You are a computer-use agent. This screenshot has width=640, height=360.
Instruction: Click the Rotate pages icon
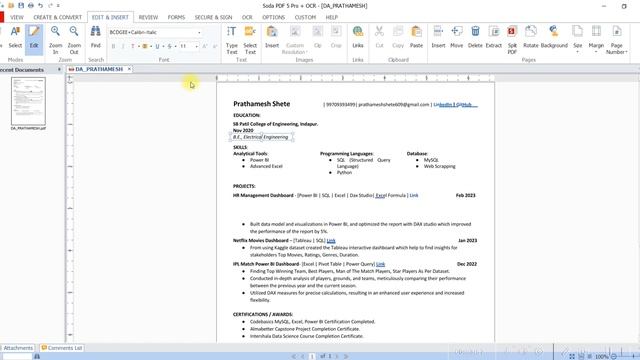point(531,37)
